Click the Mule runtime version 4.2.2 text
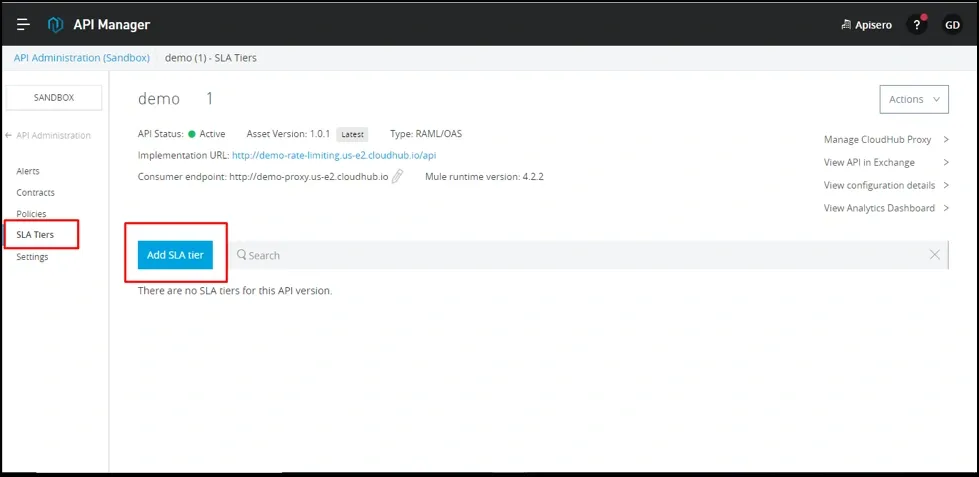Image resolution: width=979 pixels, height=477 pixels. click(485, 177)
